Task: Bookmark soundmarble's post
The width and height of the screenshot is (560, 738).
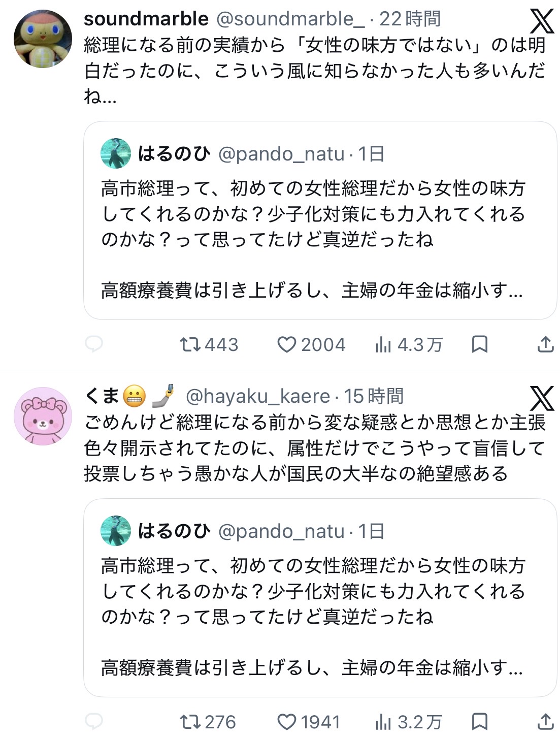Action: 479,344
